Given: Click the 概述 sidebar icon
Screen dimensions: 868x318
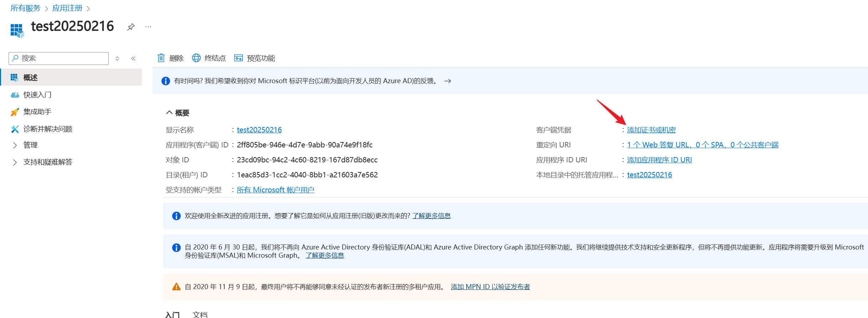Looking at the screenshot, I should [14, 77].
